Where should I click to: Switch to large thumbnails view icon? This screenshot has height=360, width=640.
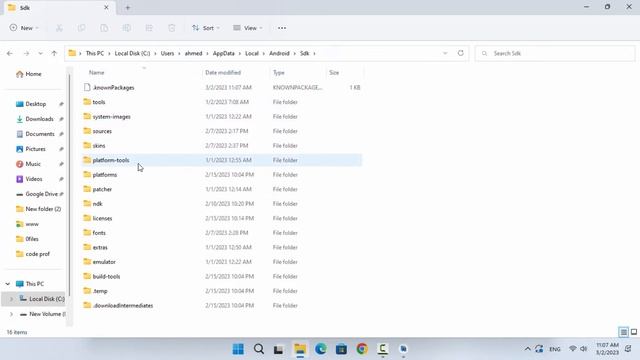click(633, 332)
